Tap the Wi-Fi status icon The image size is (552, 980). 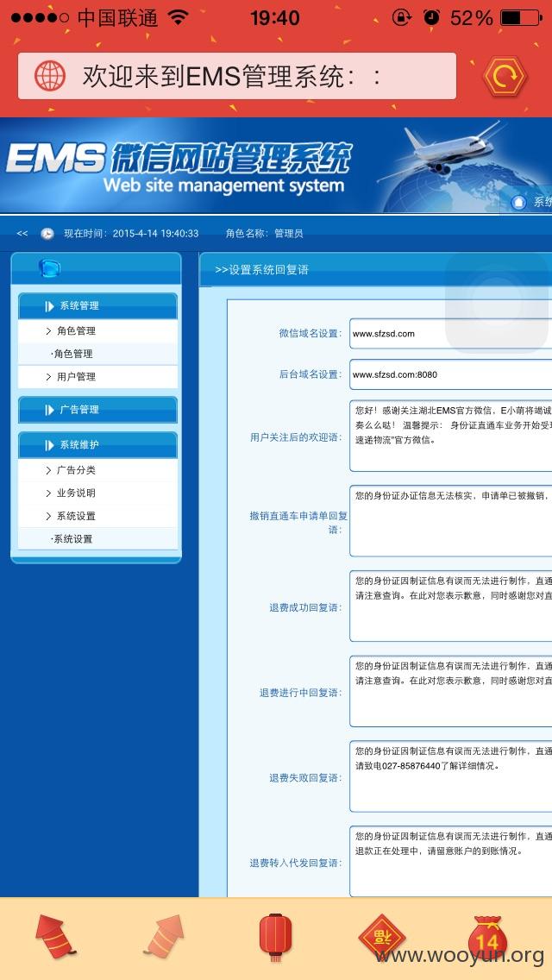pyautogui.click(x=179, y=17)
